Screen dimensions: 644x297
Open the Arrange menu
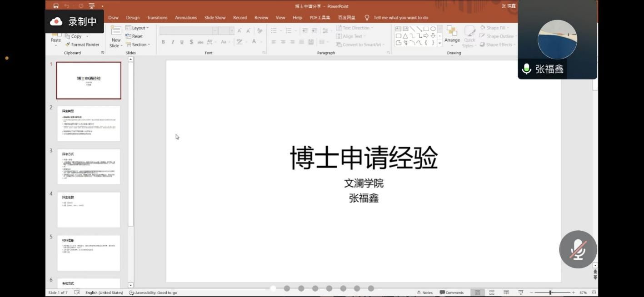coord(452,36)
